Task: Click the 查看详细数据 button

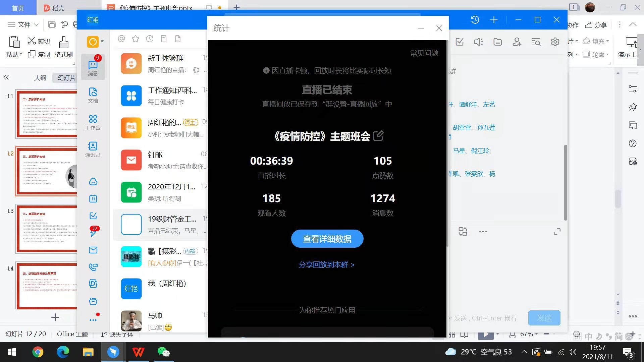Action: 327,239
